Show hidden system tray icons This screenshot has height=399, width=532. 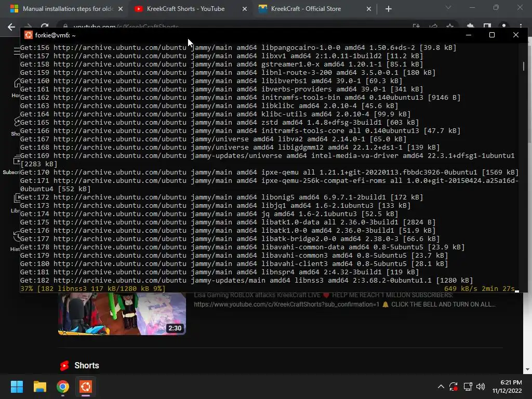point(441,387)
